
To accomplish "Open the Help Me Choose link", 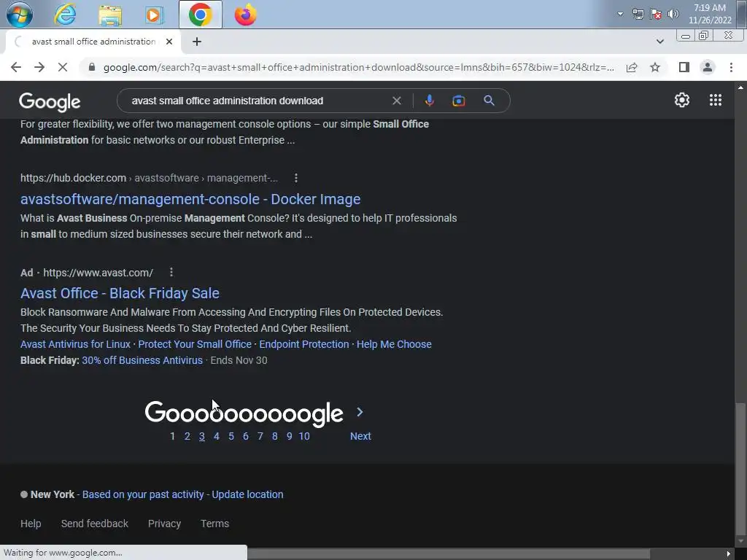I will pos(394,344).
